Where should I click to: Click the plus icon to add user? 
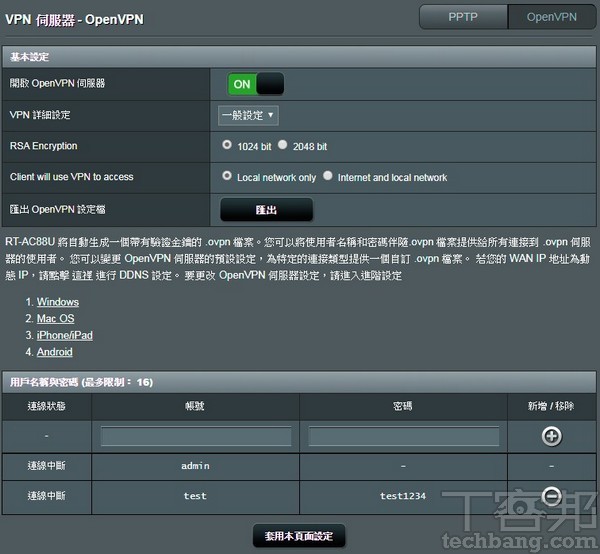pos(551,436)
